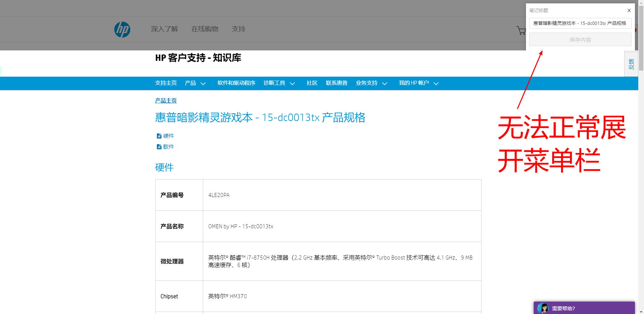This screenshot has width=644, height=314.
Task: Click the HP logo icon
Action: 122,30
